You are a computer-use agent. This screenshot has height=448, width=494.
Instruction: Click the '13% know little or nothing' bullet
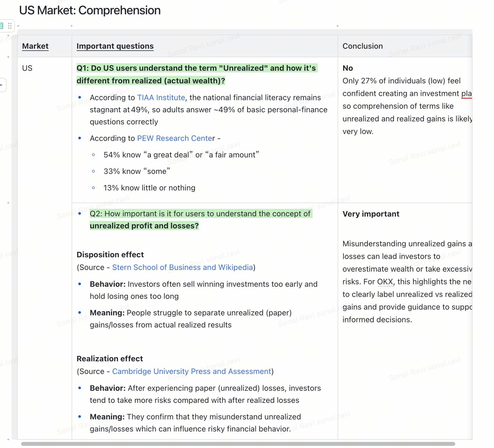coord(150,188)
